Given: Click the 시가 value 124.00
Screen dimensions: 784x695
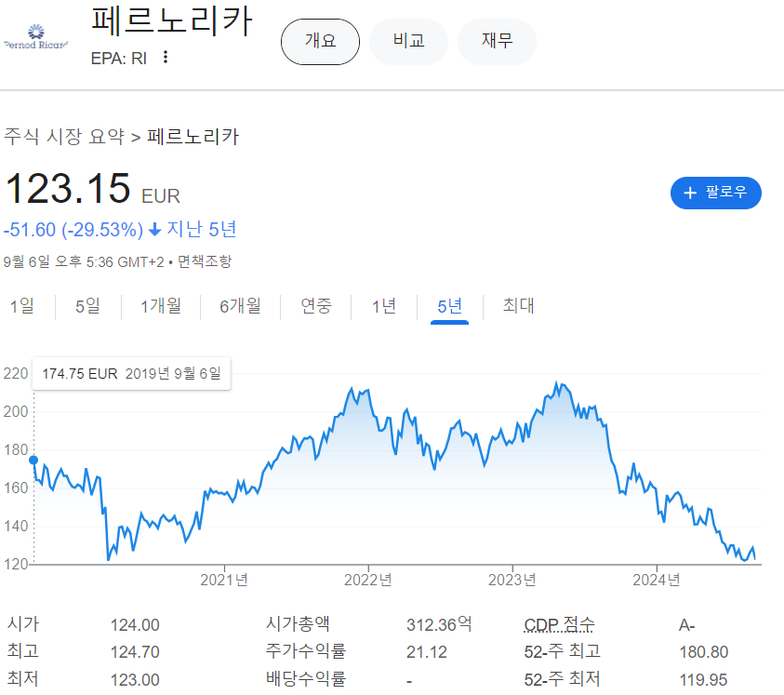Looking at the screenshot, I should pos(135,625).
